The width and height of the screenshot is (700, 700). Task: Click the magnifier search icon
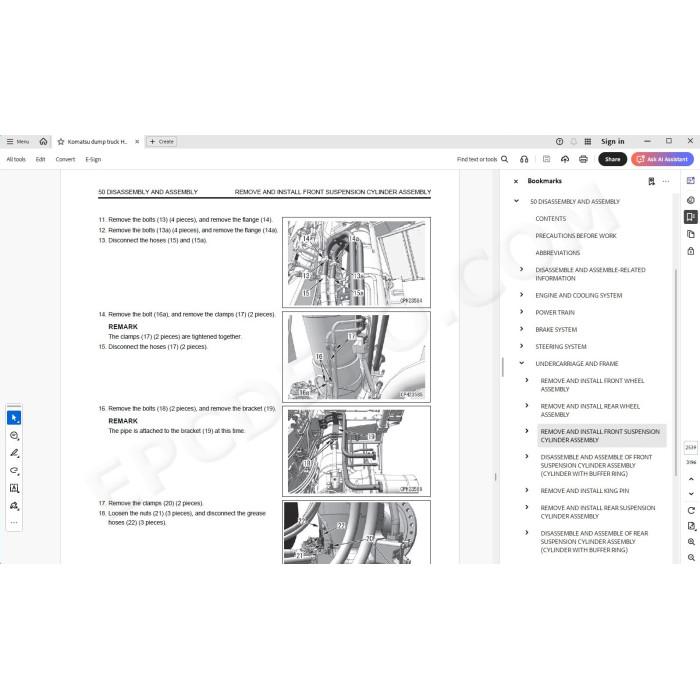click(x=504, y=159)
